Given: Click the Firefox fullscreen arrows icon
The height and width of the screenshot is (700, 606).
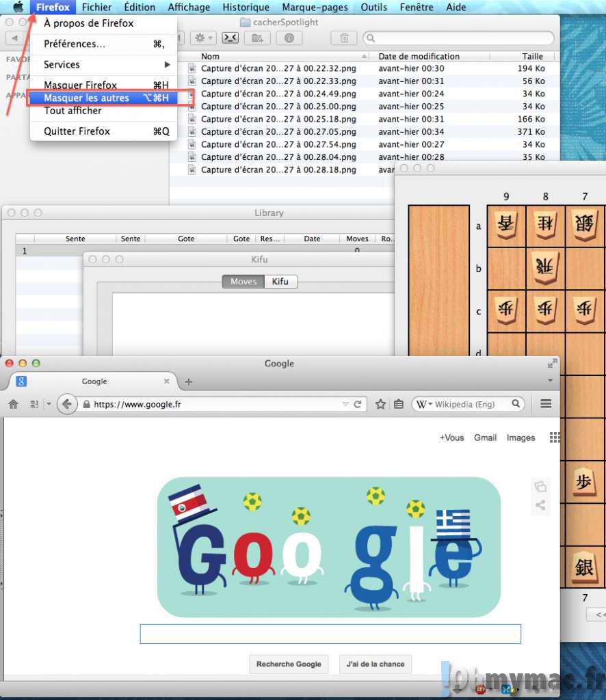Looking at the screenshot, I should pos(553,364).
